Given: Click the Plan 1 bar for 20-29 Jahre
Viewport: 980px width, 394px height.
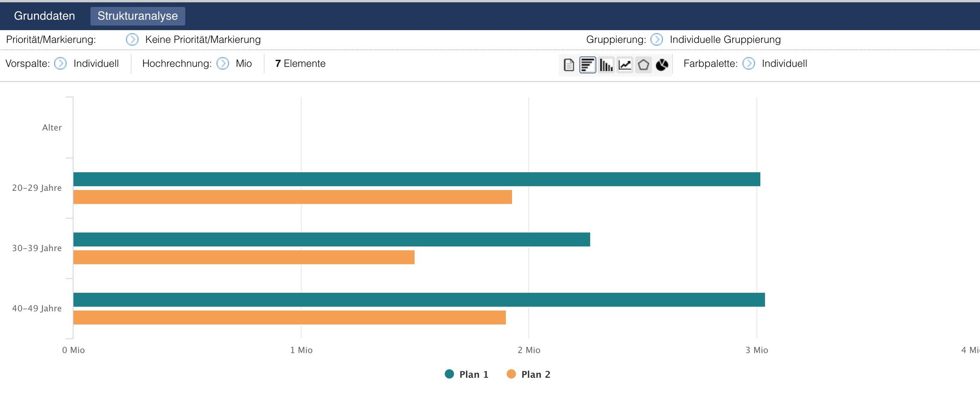Looking at the screenshot, I should coord(417,179).
